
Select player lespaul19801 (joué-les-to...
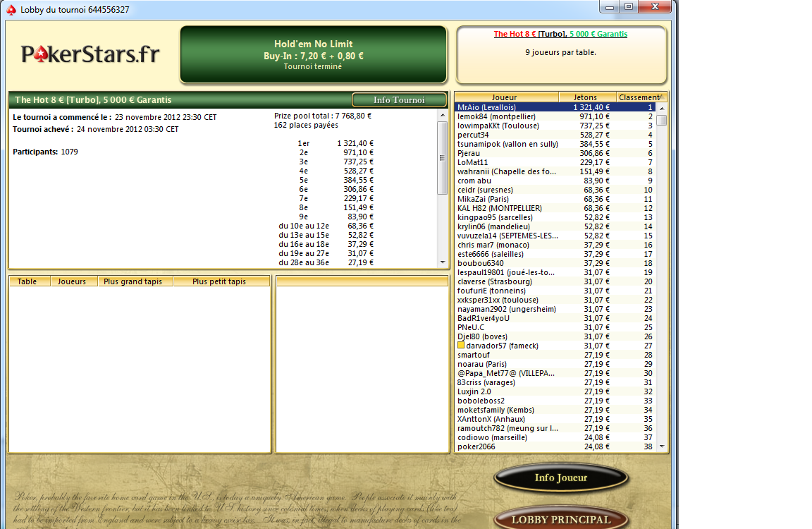(555, 272)
